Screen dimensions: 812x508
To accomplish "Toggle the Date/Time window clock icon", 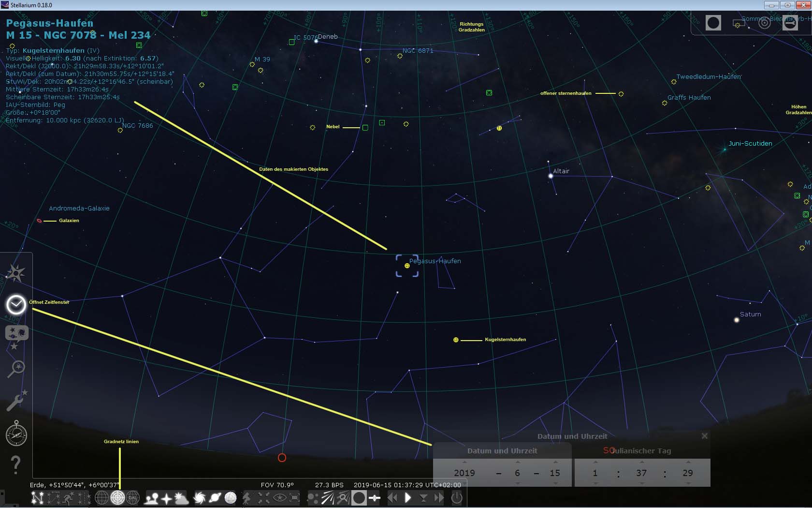I will pyautogui.click(x=16, y=305).
